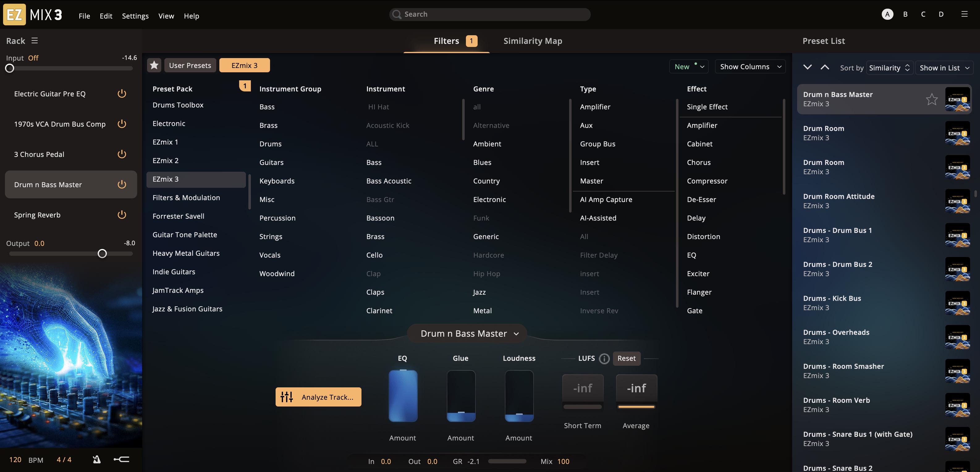Adjust the Output level slider handle

[102, 254]
